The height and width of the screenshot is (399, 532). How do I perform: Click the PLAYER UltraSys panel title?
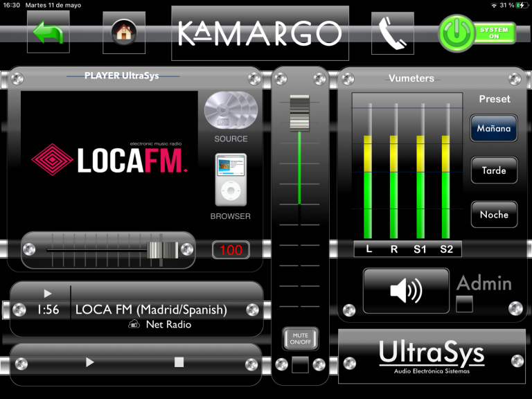point(121,76)
